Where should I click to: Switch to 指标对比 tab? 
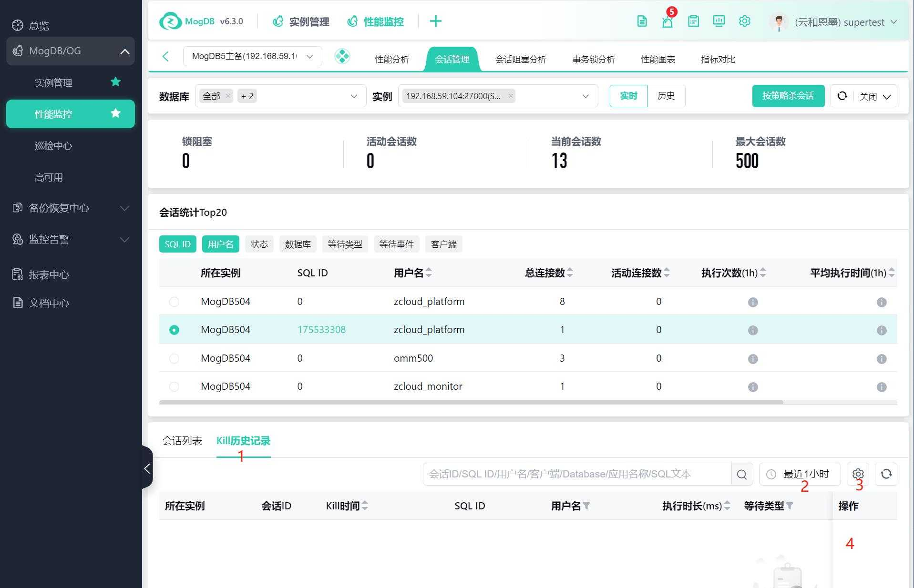[718, 59]
